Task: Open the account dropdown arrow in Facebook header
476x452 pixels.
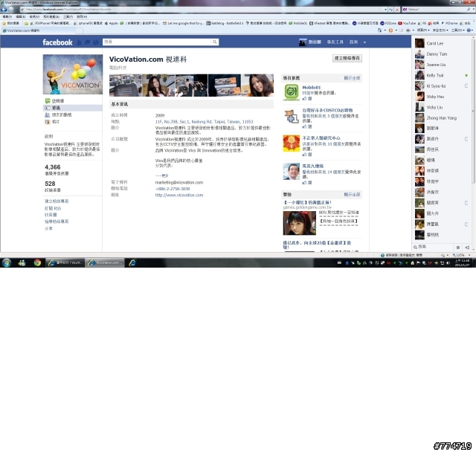Action: click(x=364, y=42)
